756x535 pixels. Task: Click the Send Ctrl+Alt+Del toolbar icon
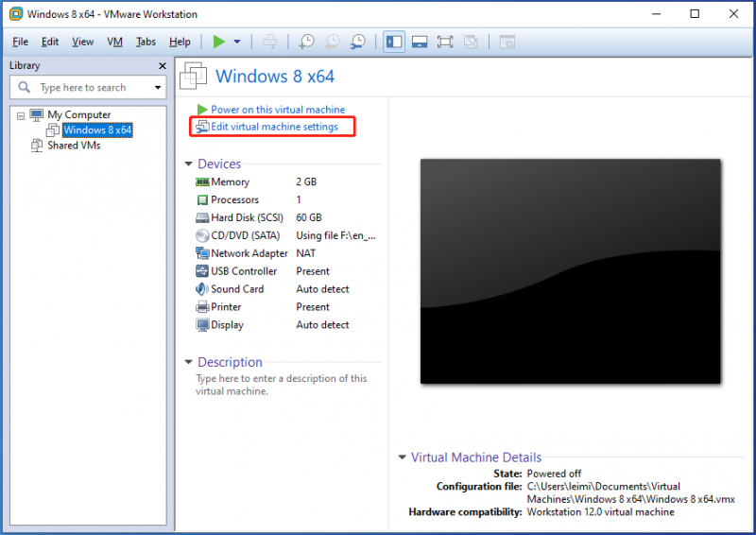click(x=270, y=42)
